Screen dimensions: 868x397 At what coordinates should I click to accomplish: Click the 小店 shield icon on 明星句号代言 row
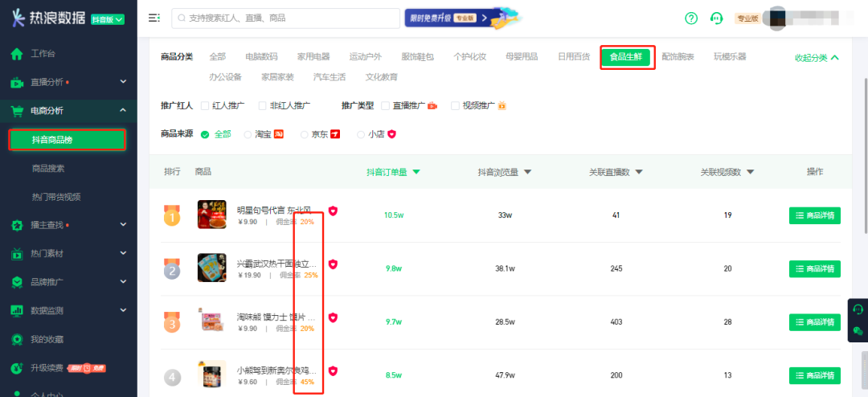point(333,211)
